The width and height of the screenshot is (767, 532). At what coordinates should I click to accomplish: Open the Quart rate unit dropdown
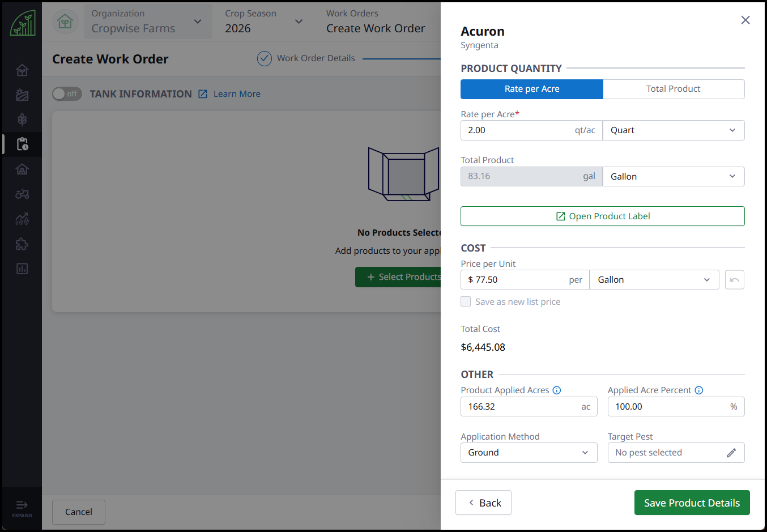pos(674,130)
